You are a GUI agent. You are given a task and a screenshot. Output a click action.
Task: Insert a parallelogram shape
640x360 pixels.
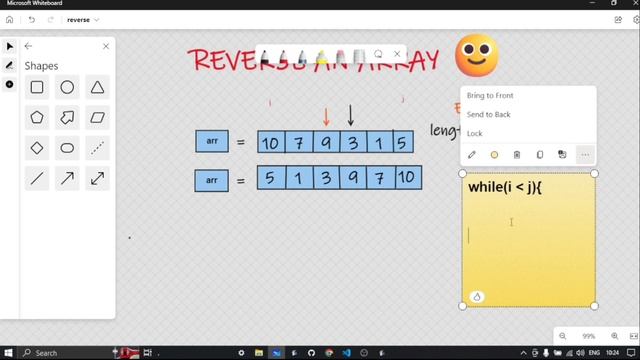coord(97,118)
